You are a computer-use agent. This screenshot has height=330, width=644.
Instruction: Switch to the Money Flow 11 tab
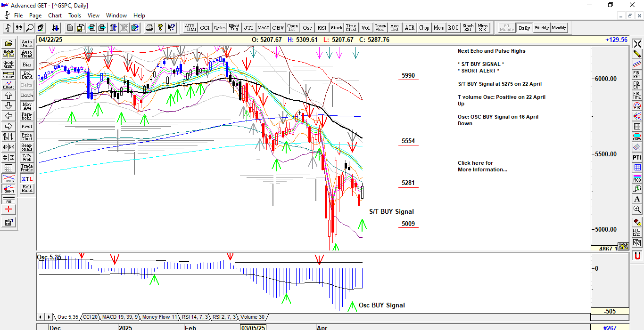click(159, 317)
